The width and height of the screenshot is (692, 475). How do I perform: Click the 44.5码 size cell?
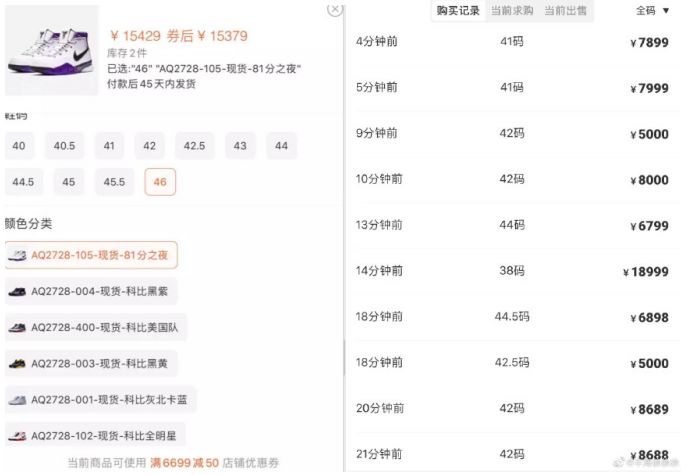tap(512, 317)
